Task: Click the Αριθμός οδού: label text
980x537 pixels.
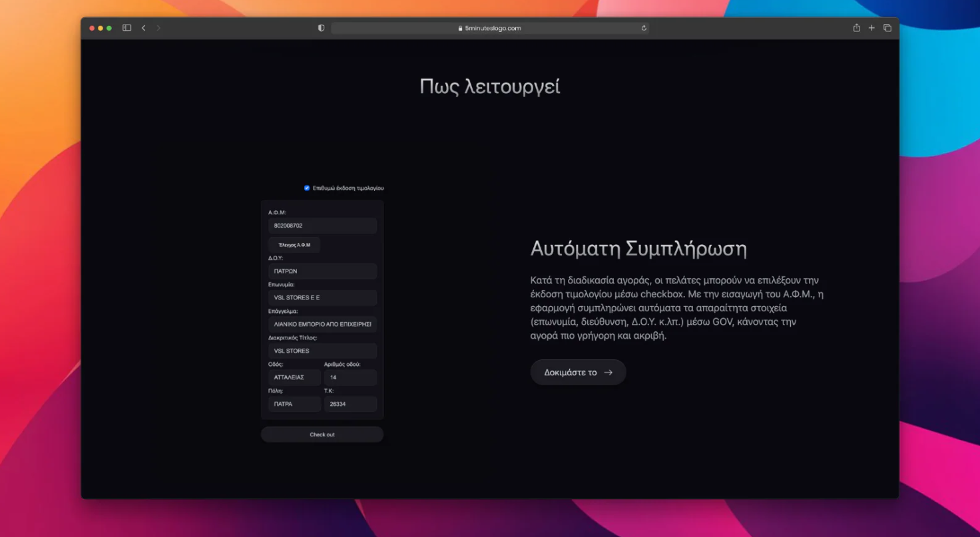Action: click(342, 364)
